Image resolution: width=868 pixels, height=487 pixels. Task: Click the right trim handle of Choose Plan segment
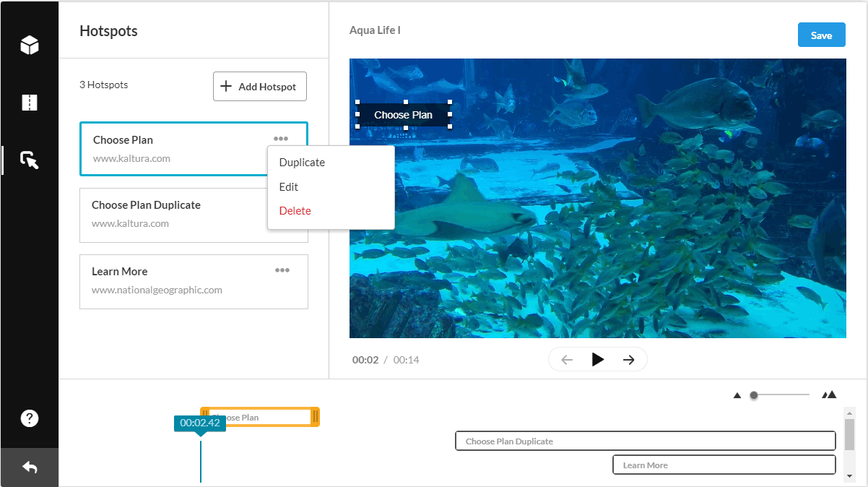(316, 417)
